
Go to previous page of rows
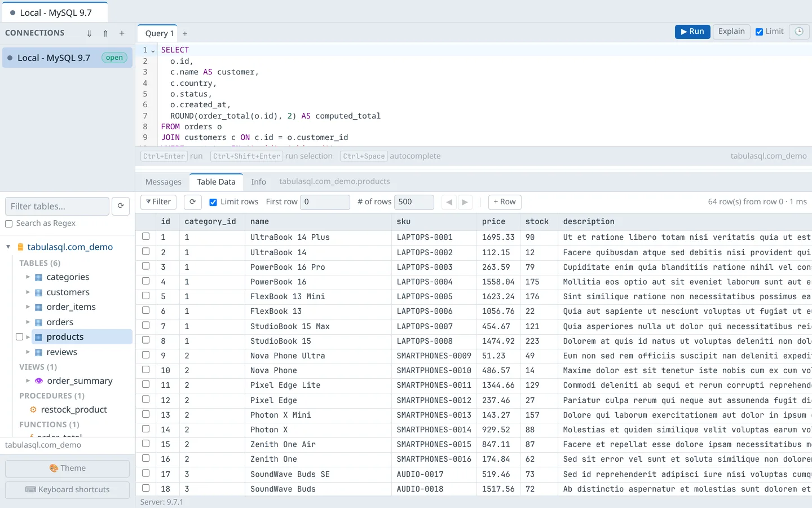(x=449, y=202)
